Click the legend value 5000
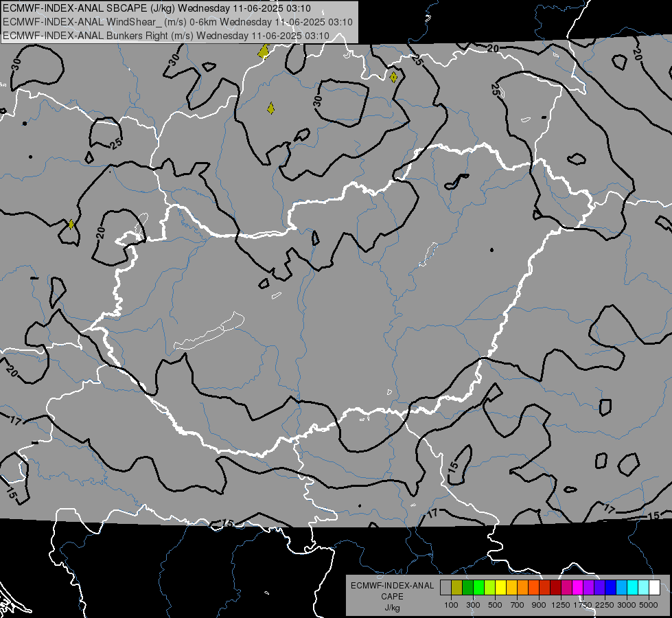This screenshot has width=672, height=618. [x=649, y=605]
